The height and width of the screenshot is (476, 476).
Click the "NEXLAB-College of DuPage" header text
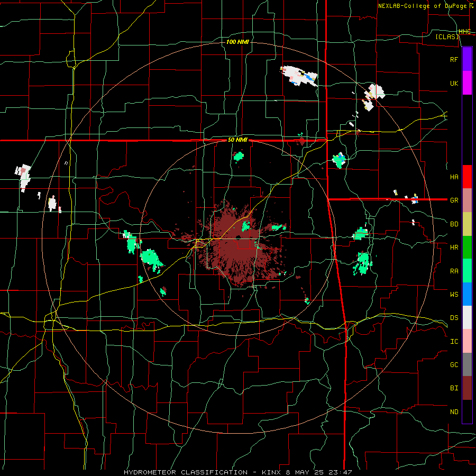(x=422, y=6)
